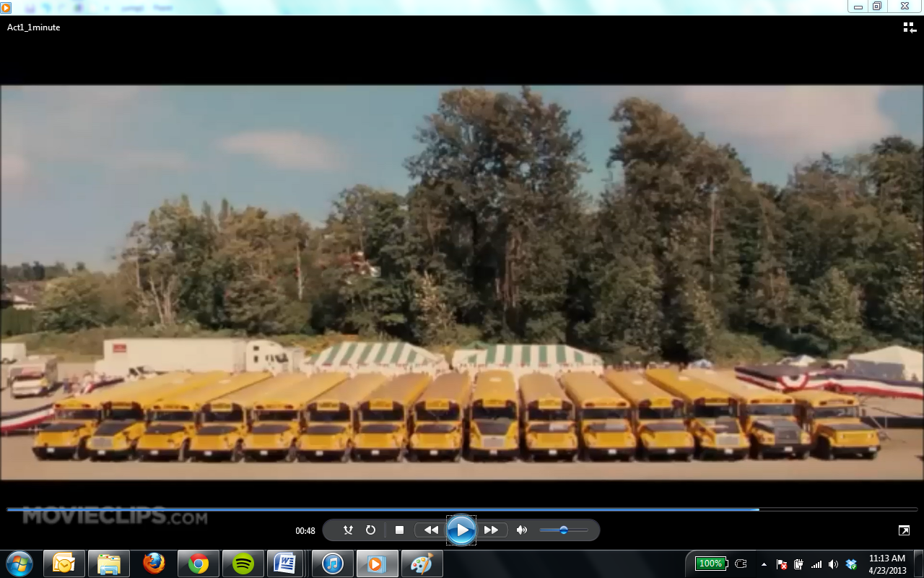Launch Spotify from the taskbar

243,564
